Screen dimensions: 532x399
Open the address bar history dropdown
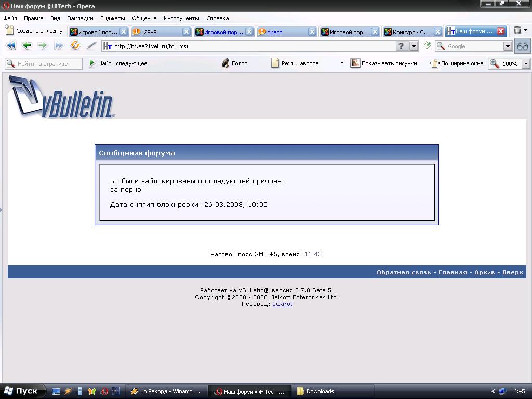coord(413,46)
